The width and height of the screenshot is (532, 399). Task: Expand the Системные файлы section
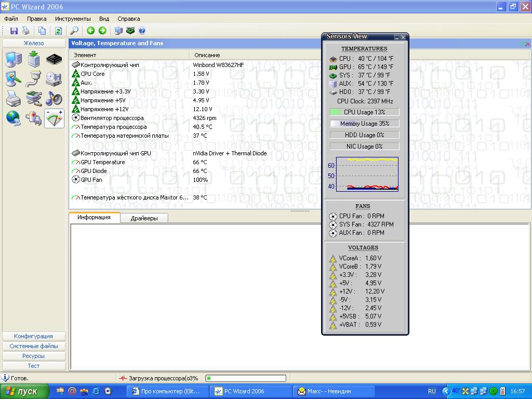point(34,346)
